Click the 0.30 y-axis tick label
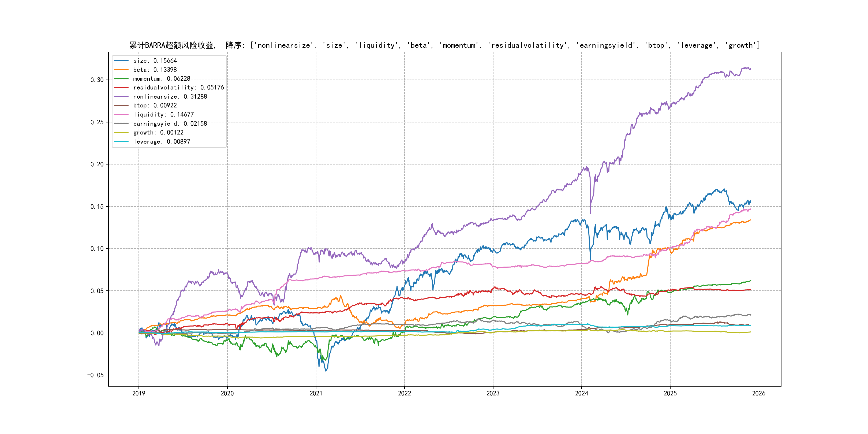The height and width of the screenshot is (434, 868). (97, 80)
